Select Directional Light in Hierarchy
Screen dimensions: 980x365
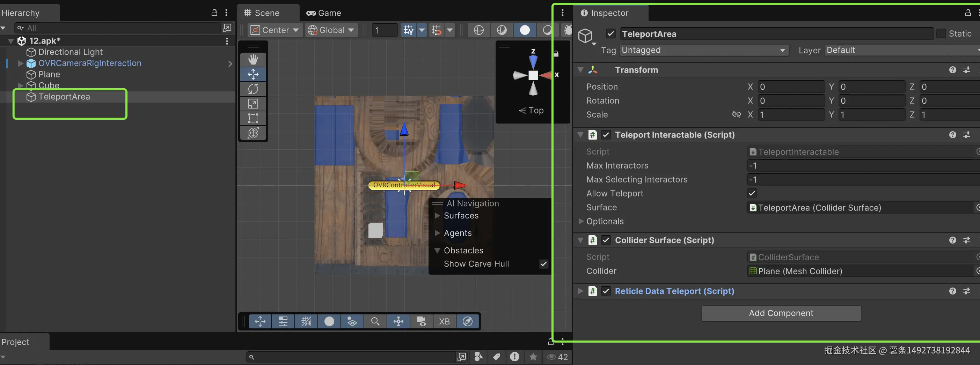[71, 52]
